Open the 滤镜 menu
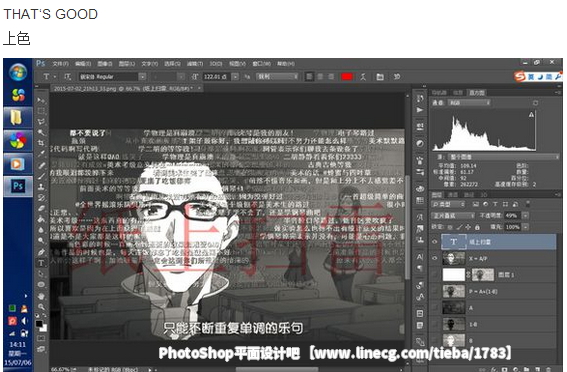 click(x=195, y=64)
